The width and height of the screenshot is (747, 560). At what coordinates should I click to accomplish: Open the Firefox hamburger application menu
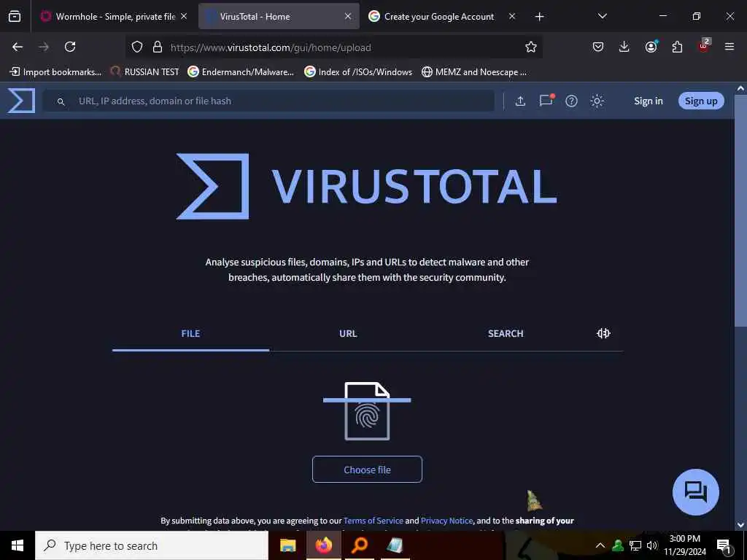coord(729,47)
